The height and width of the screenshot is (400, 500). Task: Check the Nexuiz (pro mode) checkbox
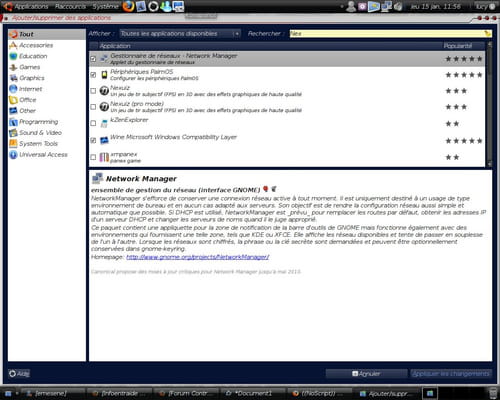point(93,107)
